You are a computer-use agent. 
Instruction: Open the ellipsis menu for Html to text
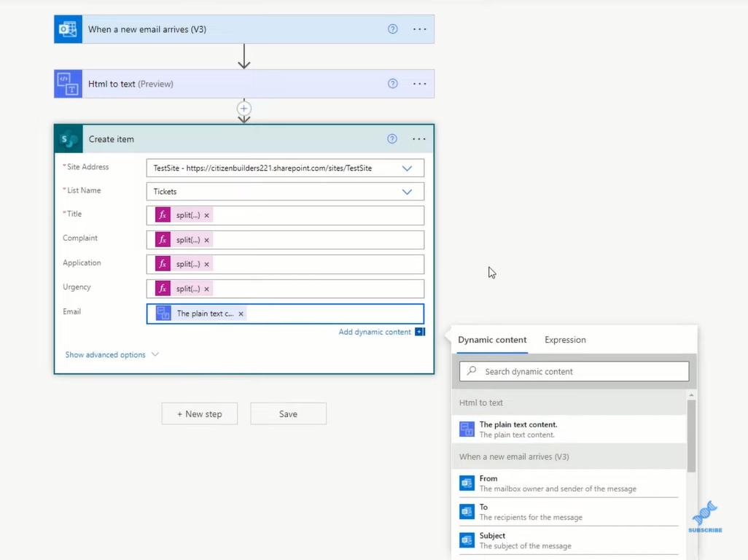point(420,83)
